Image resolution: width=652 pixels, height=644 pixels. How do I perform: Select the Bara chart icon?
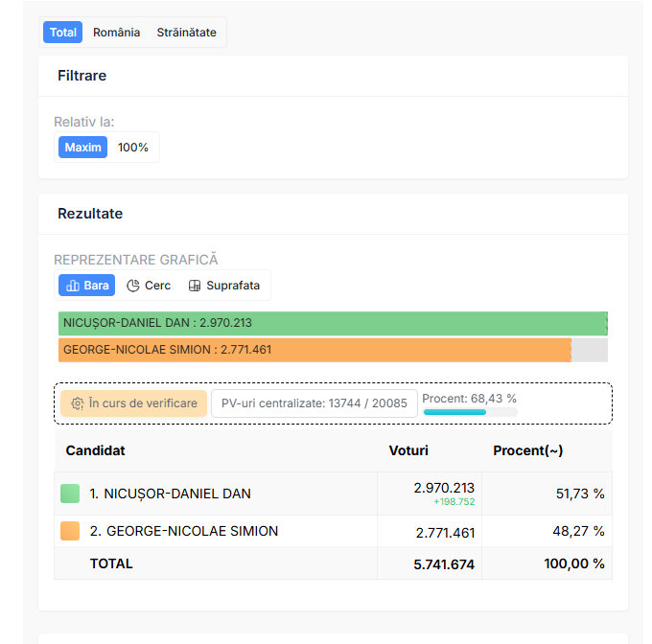pyautogui.click(x=72, y=286)
